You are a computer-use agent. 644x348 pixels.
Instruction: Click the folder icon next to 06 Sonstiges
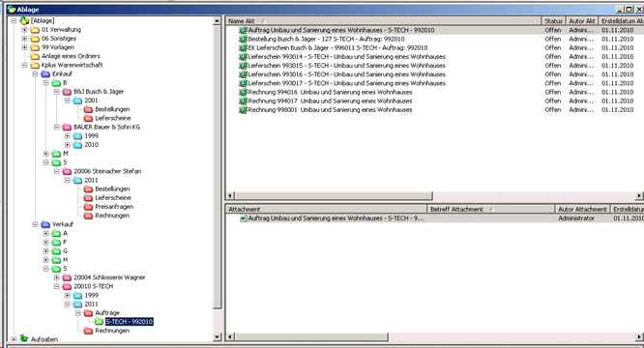pyautogui.click(x=35, y=39)
